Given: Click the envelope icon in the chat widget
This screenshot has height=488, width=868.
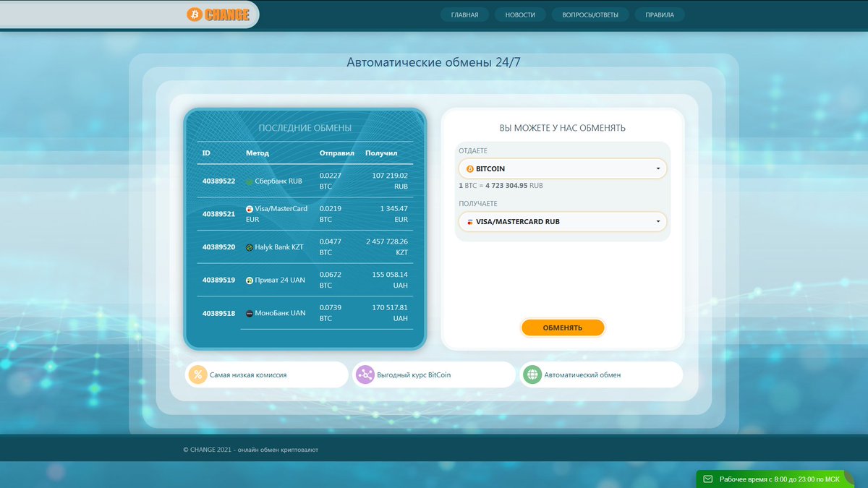Looking at the screenshot, I should click(708, 479).
